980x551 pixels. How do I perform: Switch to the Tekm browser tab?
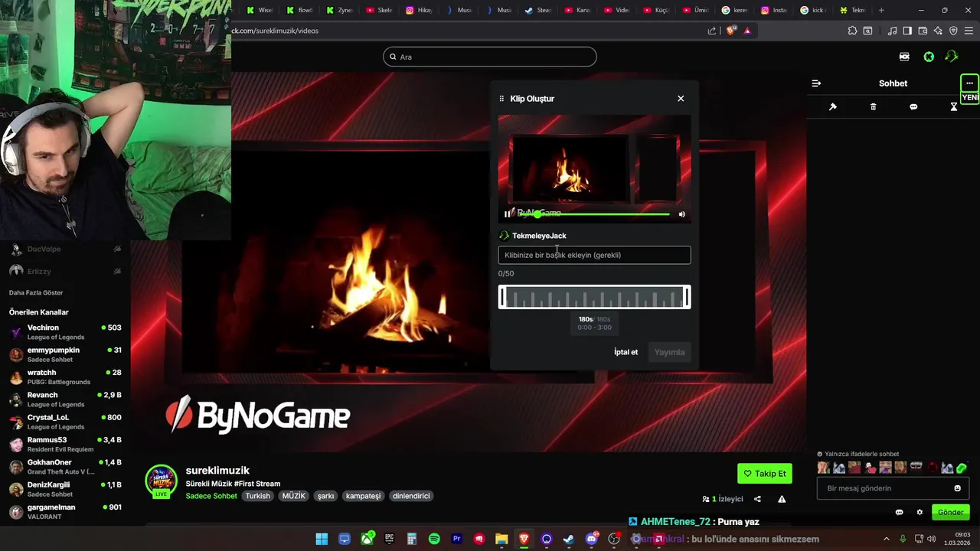click(852, 10)
